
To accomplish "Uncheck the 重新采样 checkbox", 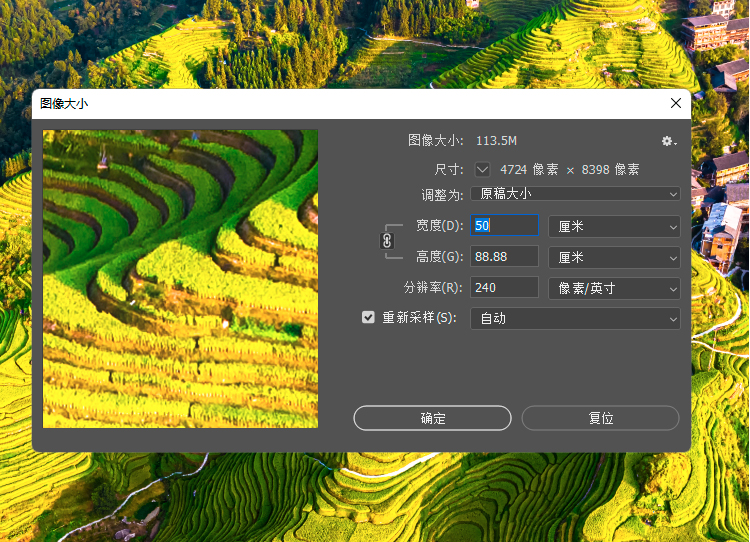I will pos(368,318).
